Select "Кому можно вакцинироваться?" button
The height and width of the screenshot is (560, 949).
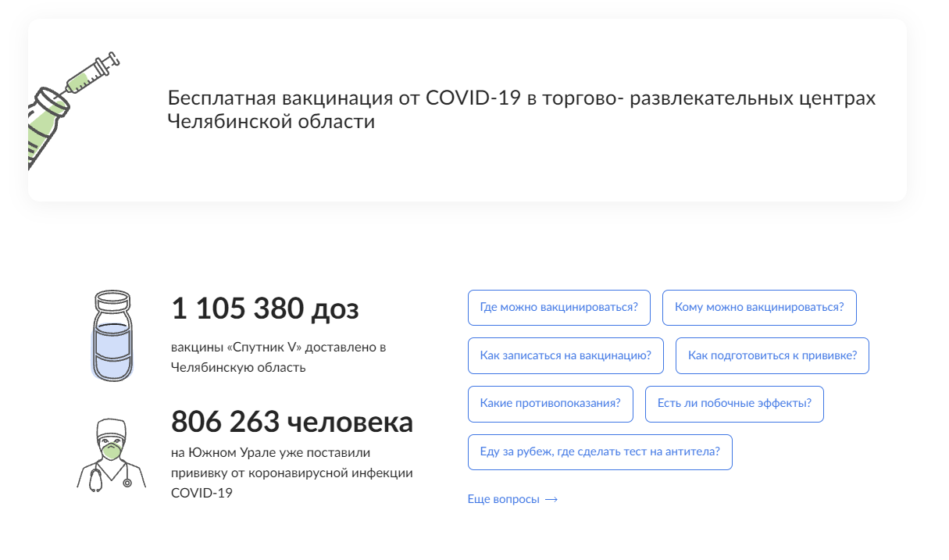[x=758, y=308]
